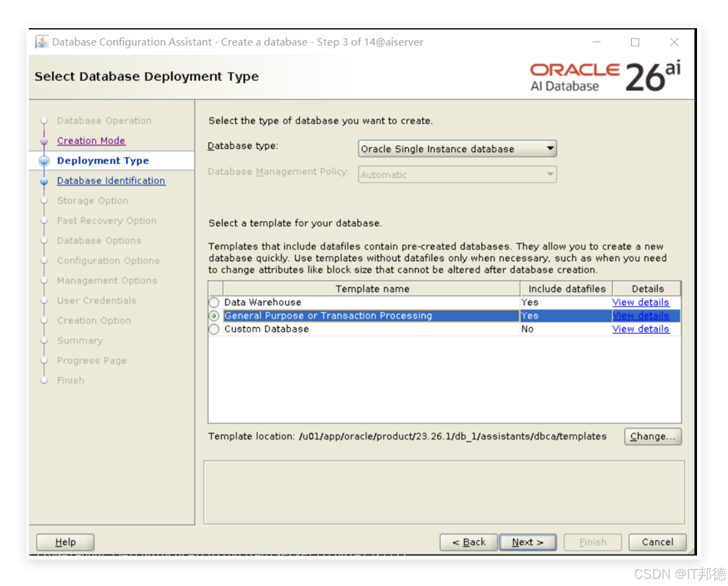Select Deployment Type in step list
Viewport: 728px width, 586px height.
pyautogui.click(x=103, y=161)
